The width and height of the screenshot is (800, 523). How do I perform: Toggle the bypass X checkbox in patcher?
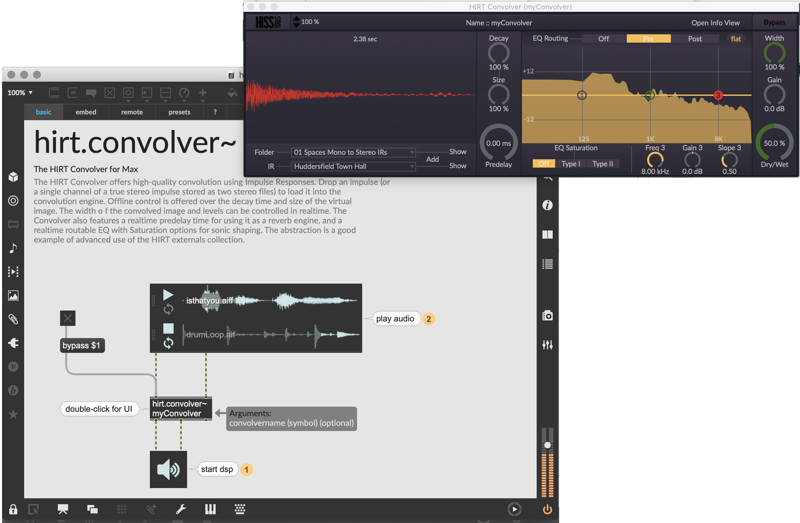(68, 318)
